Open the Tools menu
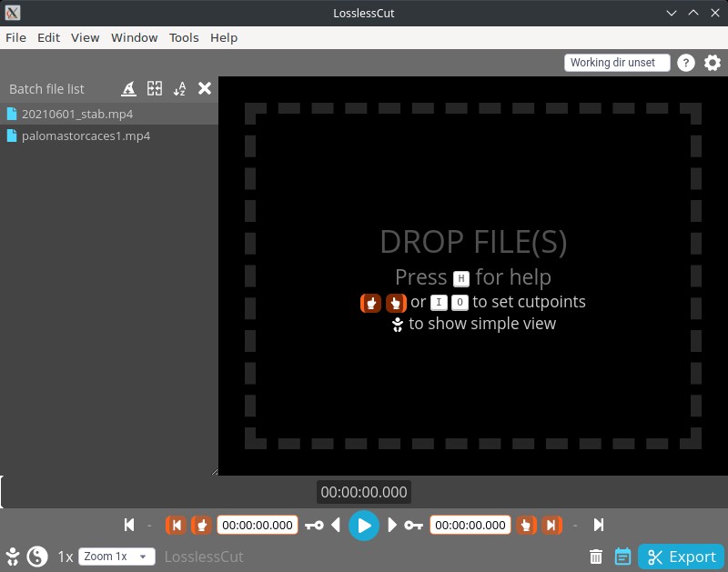728x572 pixels. [x=184, y=37]
